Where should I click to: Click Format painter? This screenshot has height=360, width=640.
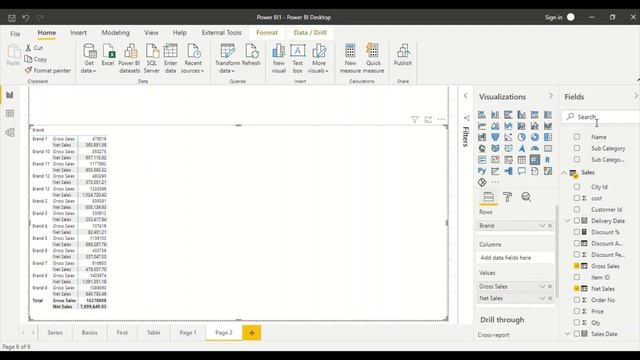pyautogui.click(x=47, y=71)
